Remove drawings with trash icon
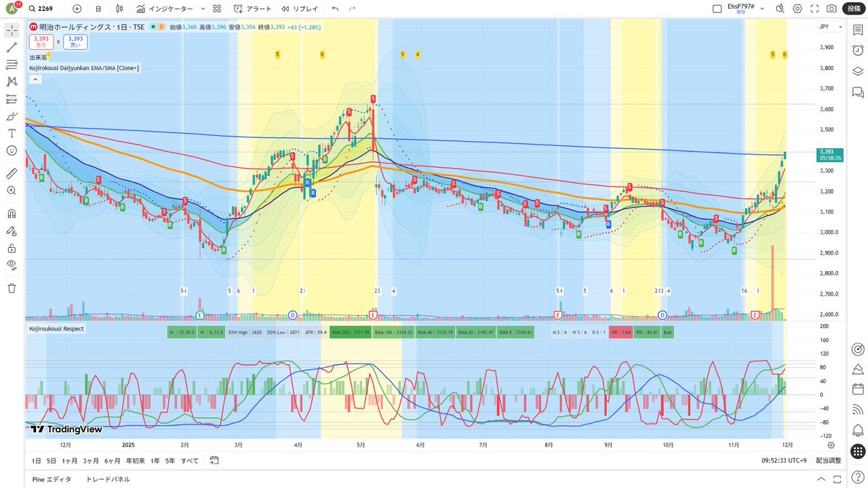This screenshot has width=868, height=488. click(12, 288)
